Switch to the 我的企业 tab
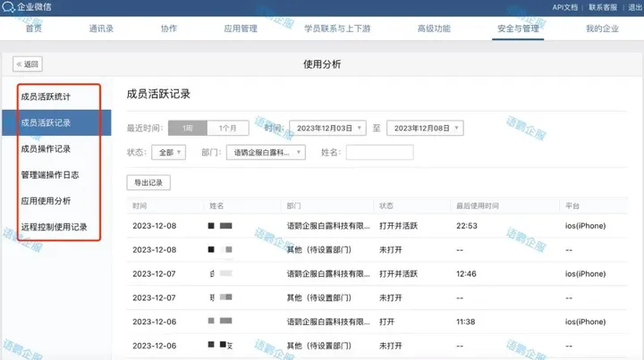 [x=602, y=29]
